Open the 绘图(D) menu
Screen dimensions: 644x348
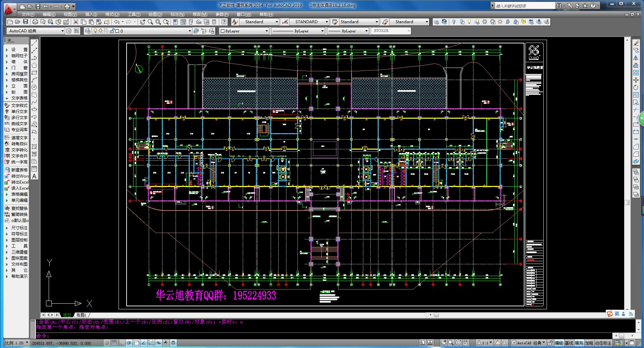tap(155, 14)
